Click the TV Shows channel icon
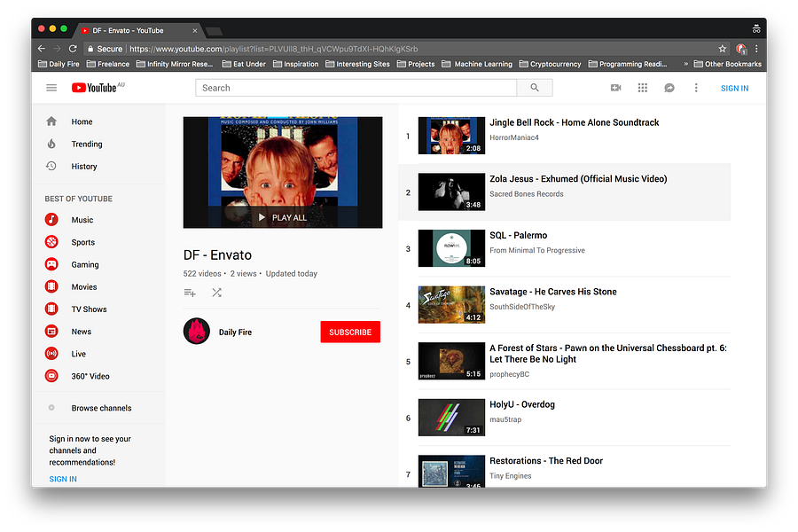The image size is (798, 532). pos(51,309)
